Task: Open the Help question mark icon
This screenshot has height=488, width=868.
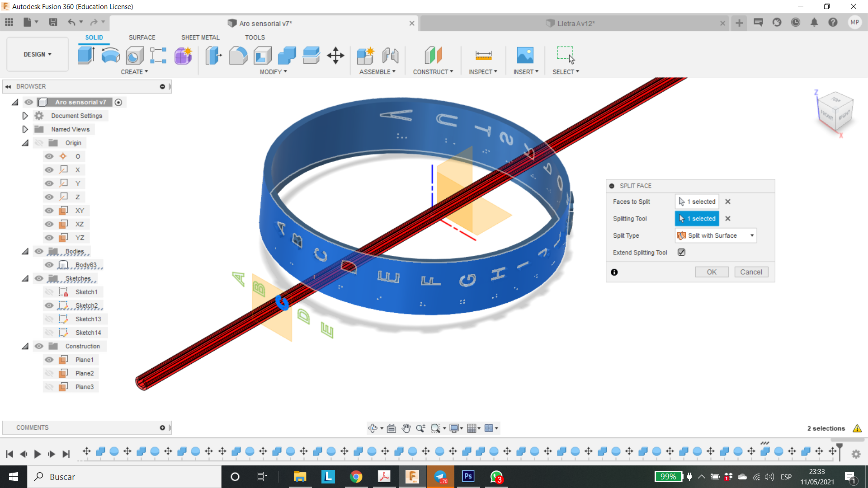Action: coord(833,22)
